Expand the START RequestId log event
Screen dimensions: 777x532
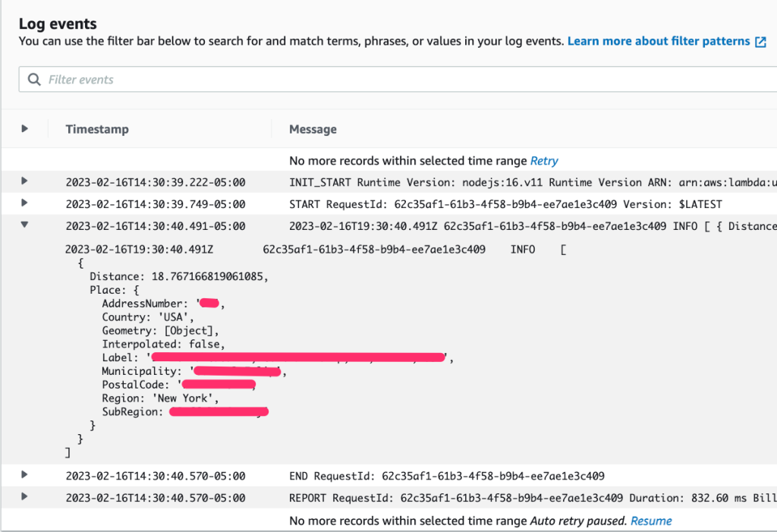click(24, 203)
